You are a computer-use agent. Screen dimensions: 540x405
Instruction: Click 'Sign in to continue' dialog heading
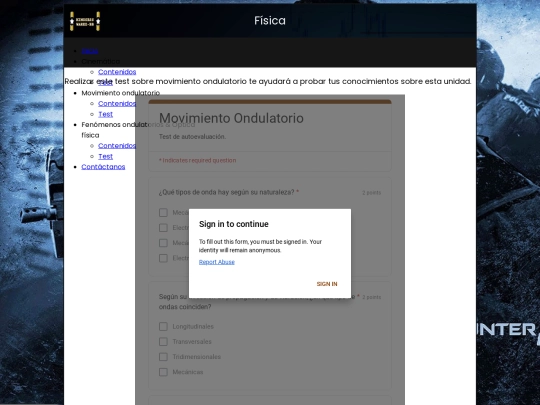[233, 224]
